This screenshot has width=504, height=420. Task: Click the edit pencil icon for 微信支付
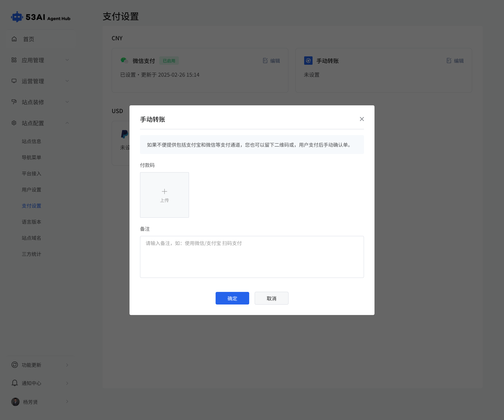coord(265,61)
